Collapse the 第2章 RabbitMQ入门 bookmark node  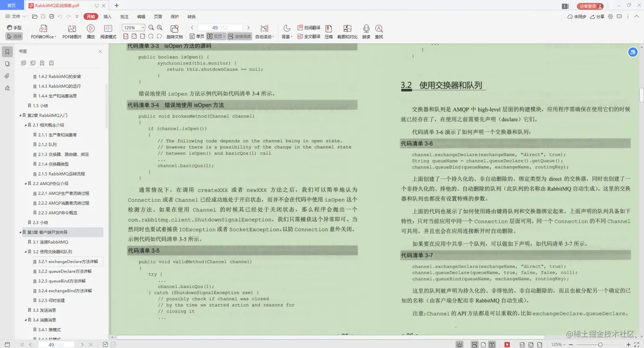pyautogui.click(x=20, y=115)
